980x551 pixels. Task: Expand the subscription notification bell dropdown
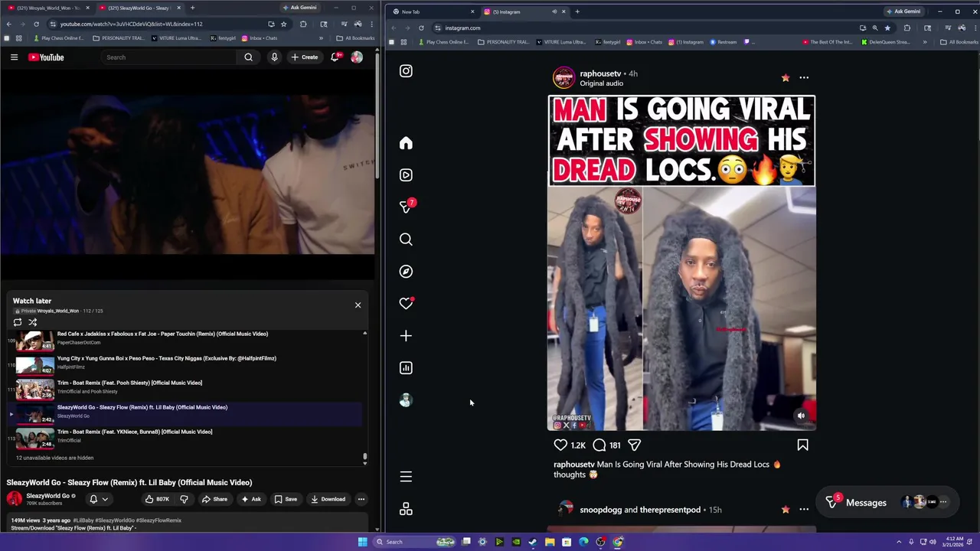99,499
